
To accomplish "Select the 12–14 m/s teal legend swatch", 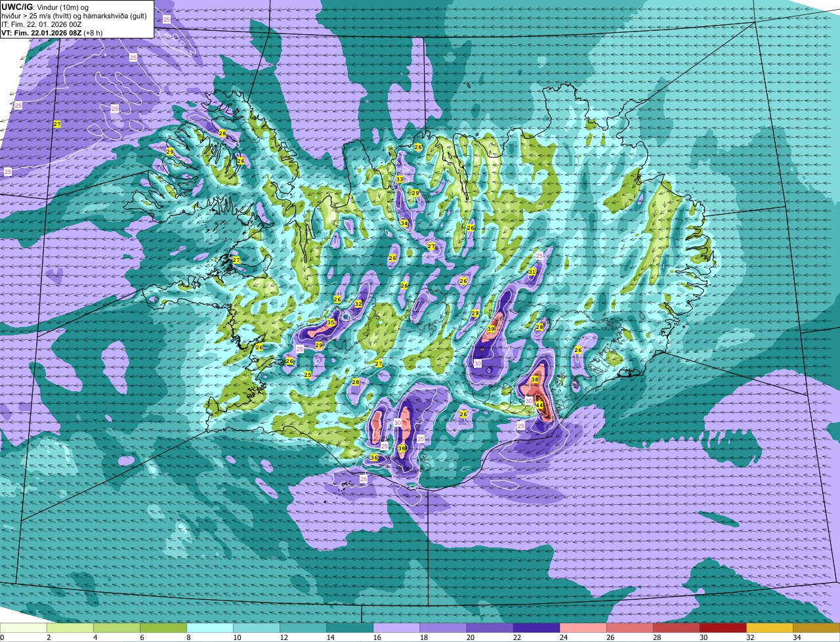I will [303, 628].
